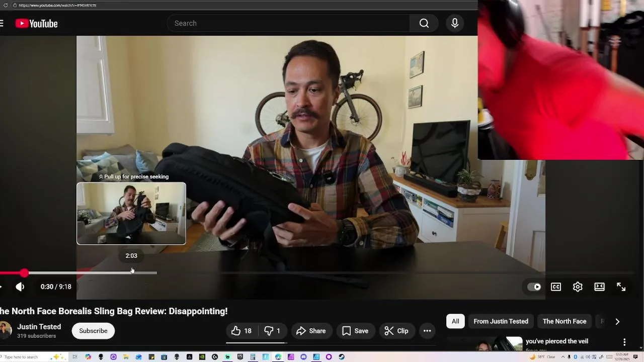Click the Justin Tested channel avatar
Screen dimensions: 644x362
(5, 330)
